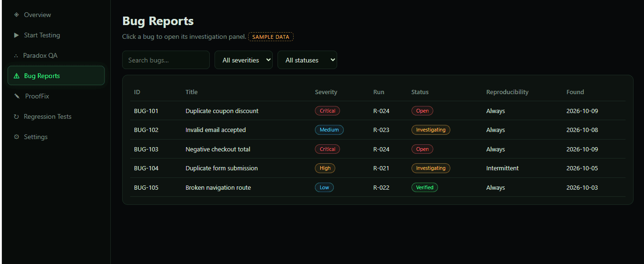644x264 pixels.
Task: Click the Low severity badge
Action: pos(324,187)
